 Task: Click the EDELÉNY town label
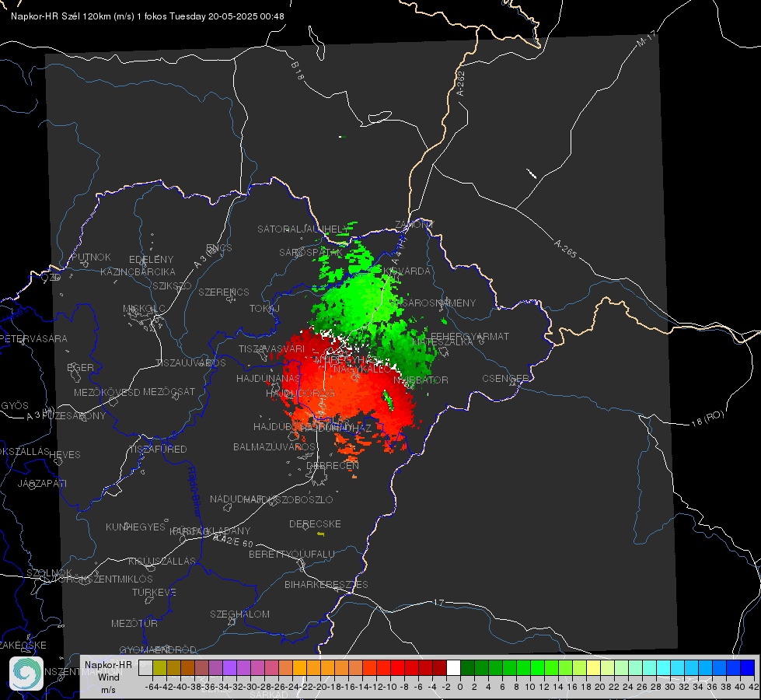click(151, 260)
